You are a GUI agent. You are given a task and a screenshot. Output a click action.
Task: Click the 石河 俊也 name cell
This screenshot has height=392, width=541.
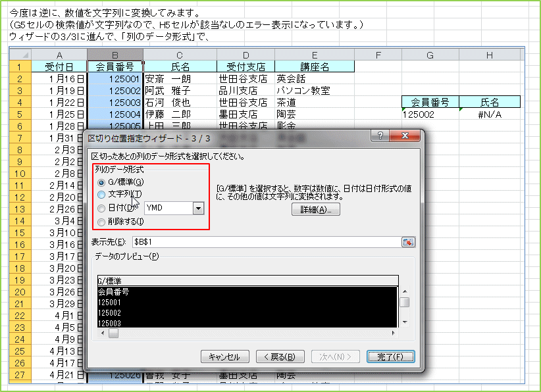click(180, 103)
